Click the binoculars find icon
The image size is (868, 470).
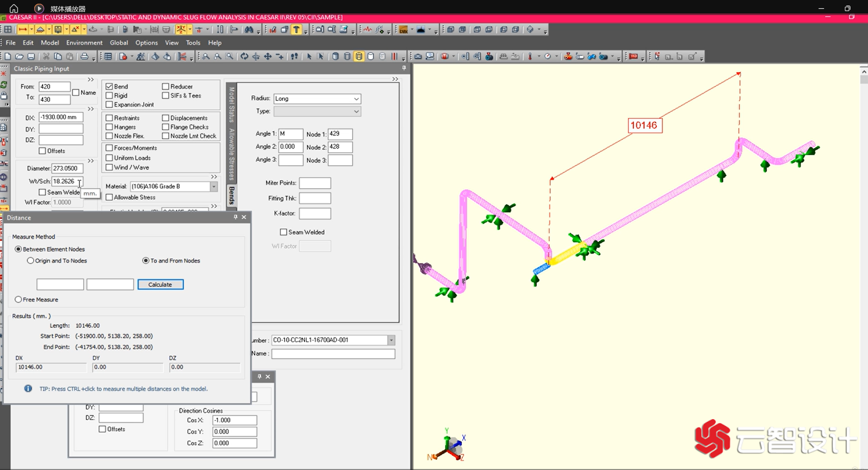pos(249,30)
